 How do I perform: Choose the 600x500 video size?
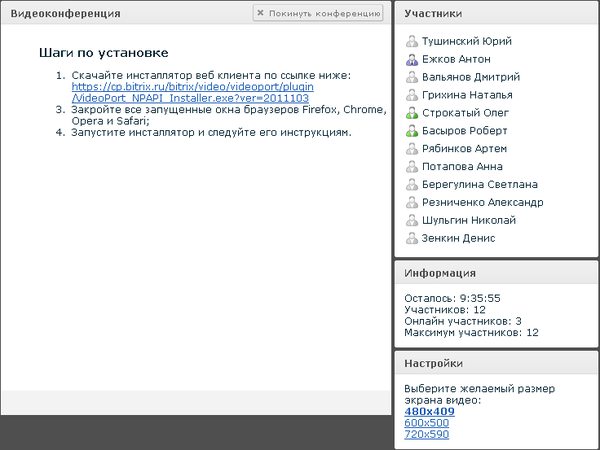click(426, 423)
